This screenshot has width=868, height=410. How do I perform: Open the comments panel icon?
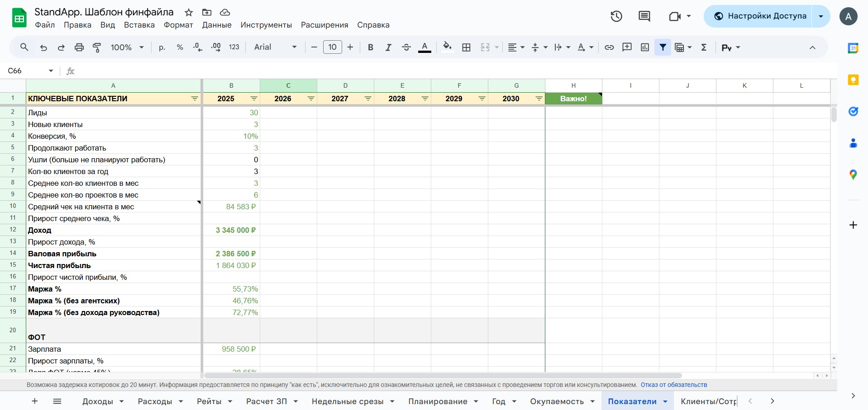coord(644,16)
